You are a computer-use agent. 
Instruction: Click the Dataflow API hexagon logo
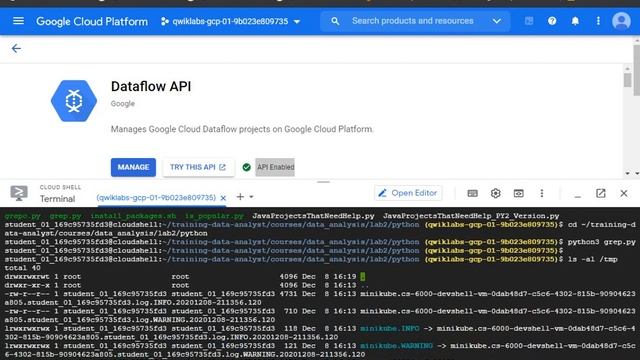pyautogui.click(x=74, y=101)
